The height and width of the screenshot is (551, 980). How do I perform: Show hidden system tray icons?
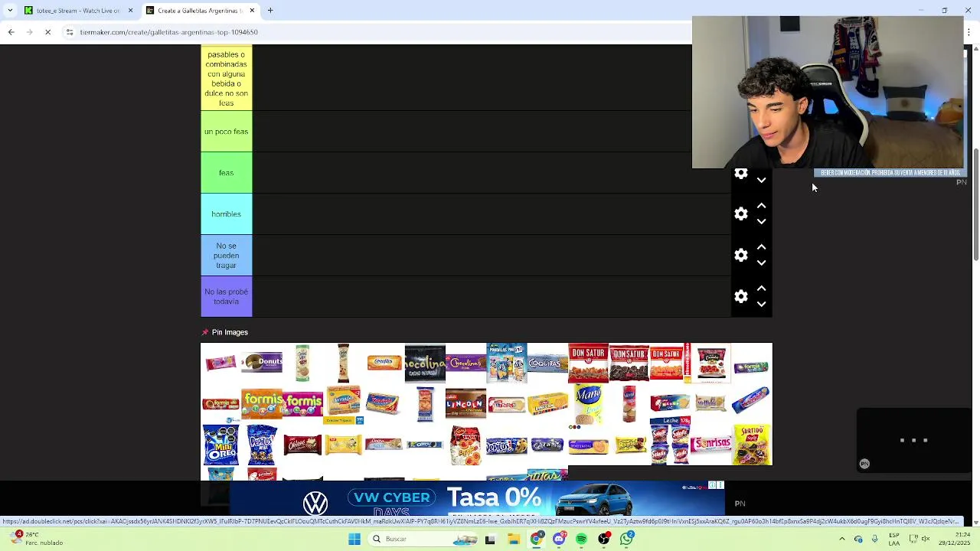[x=841, y=539]
